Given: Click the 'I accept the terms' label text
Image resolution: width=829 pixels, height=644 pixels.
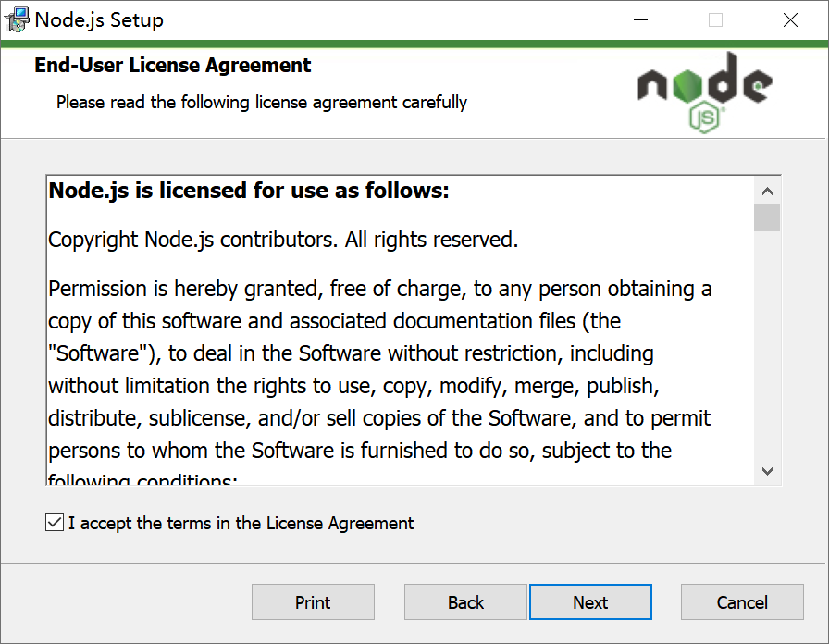Looking at the screenshot, I should [241, 523].
